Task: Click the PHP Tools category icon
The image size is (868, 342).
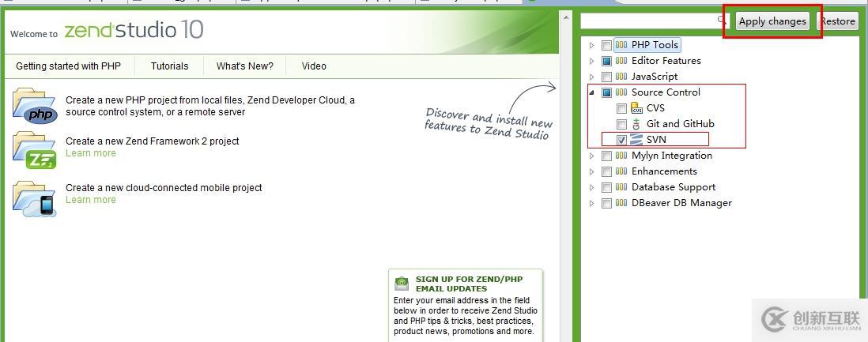Action: click(621, 45)
